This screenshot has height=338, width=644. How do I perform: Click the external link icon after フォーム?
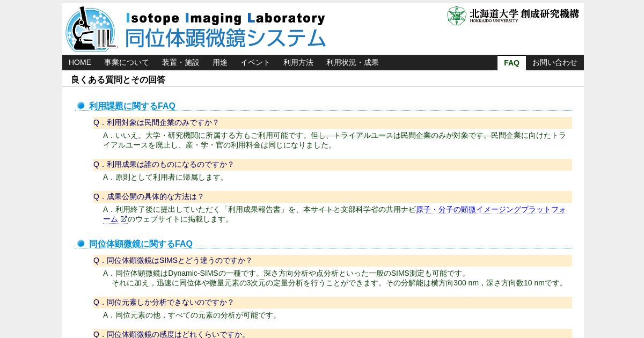[x=123, y=219]
